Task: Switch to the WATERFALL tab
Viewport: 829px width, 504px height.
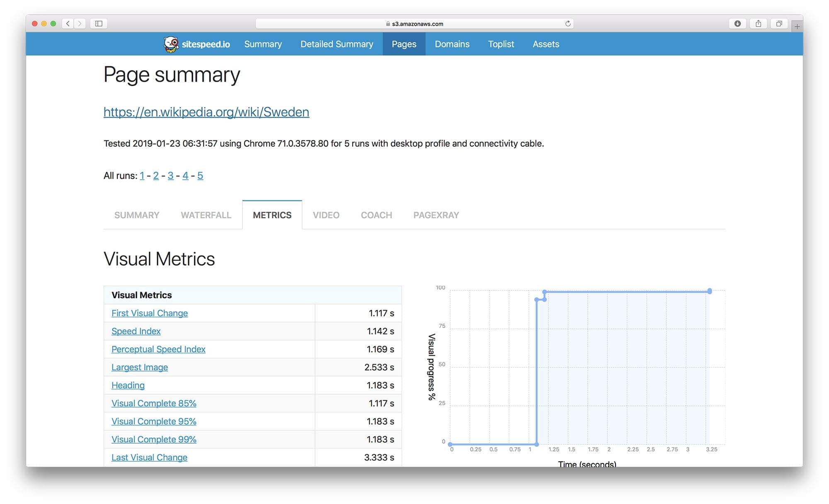Action: [206, 215]
